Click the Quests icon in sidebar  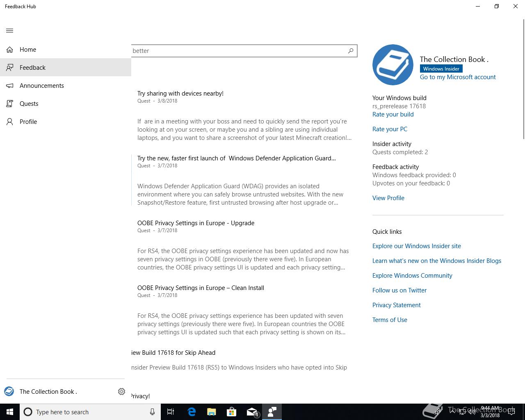click(10, 104)
